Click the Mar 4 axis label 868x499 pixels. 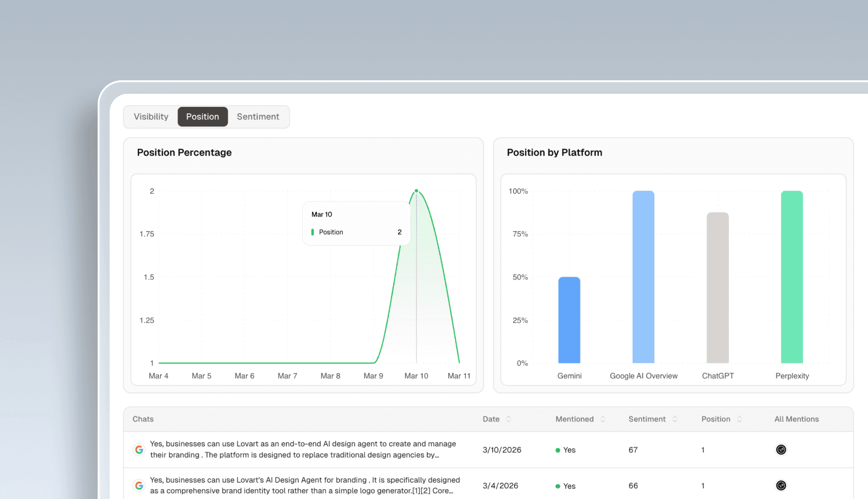(158, 376)
